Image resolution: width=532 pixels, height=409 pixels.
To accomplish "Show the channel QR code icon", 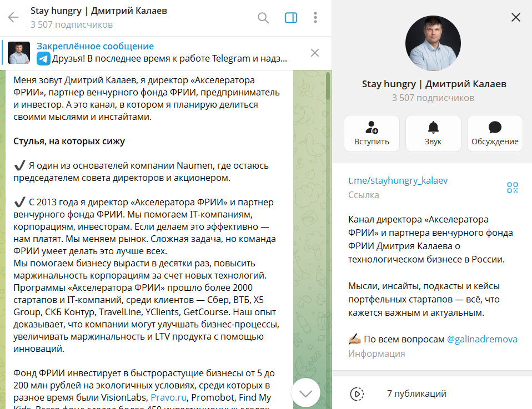I will pyautogui.click(x=513, y=188).
